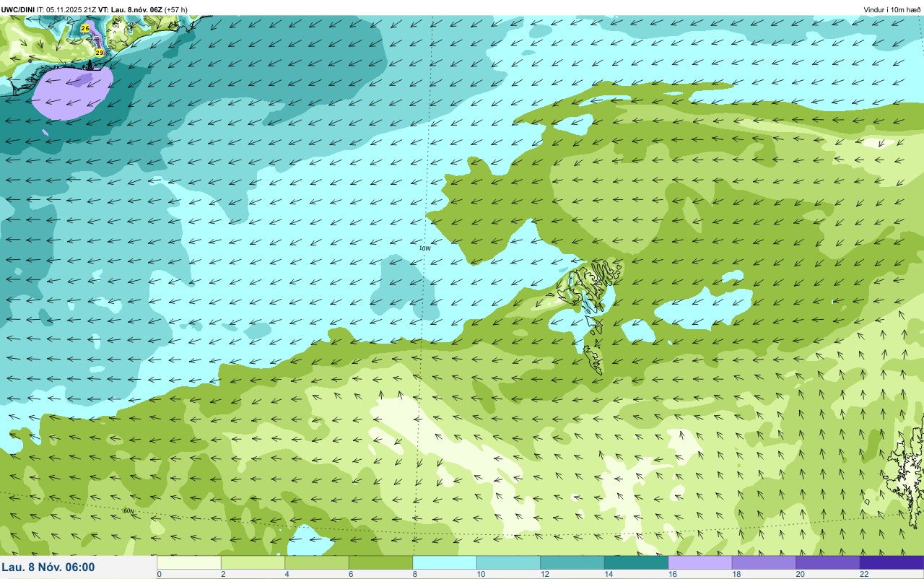Image resolution: width=924 pixels, height=579 pixels.
Task: Select the 20–22 m/s violet legend swatch
Action: click(x=828, y=562)
